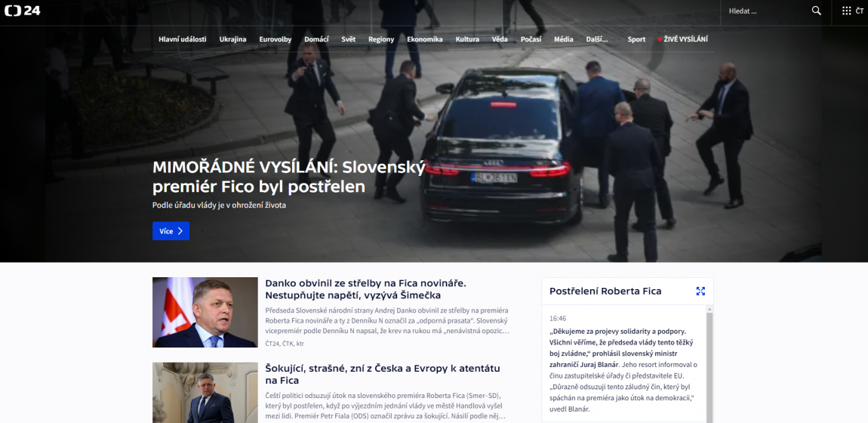
Task: Click the Více button
Action: click(x=171, y=231)
